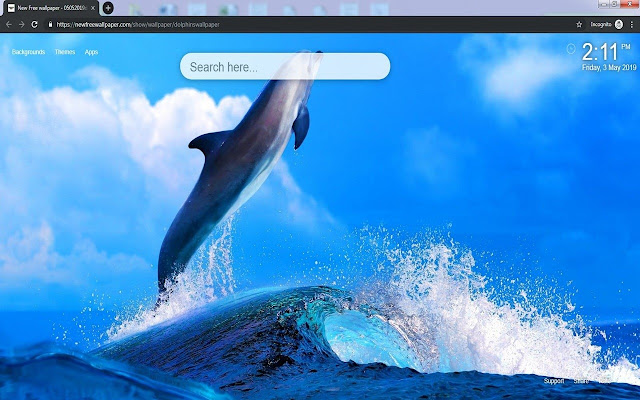Image resolution: width=640 pixels, height=400 pixels.
Task: Go forward with the browser forward arrow
Action: point(22,24)
